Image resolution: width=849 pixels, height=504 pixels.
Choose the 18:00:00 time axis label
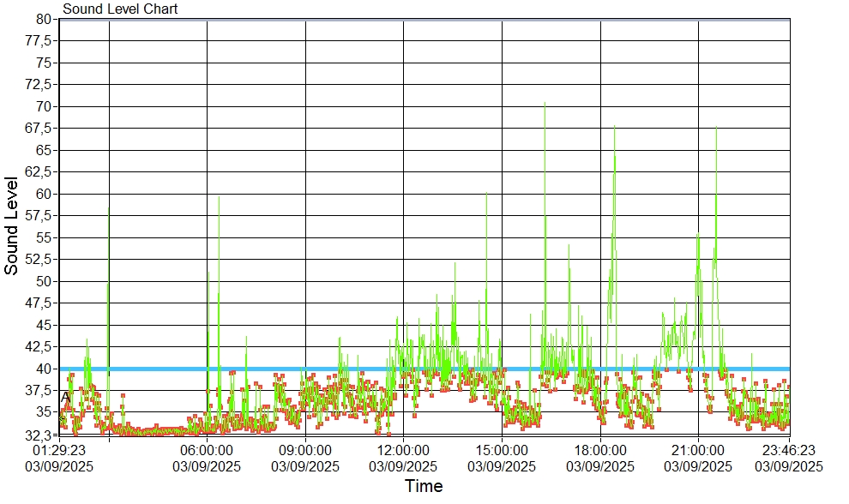600,450
